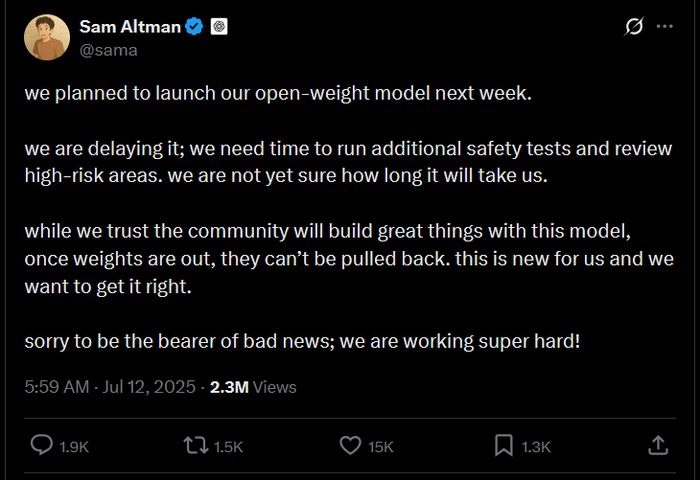700x480 pixels.
Task: Click the 15K likes count
Action: tap(381, 446)
